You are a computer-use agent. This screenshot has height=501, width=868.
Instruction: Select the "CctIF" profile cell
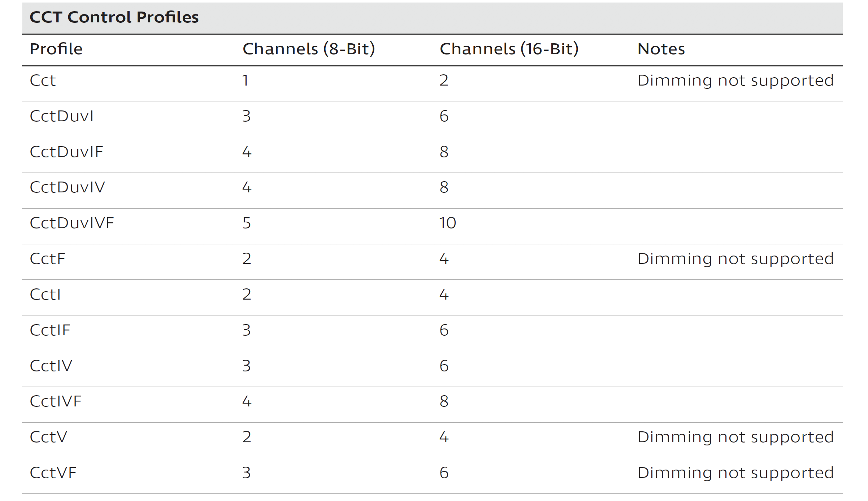[x=50, y=330]
